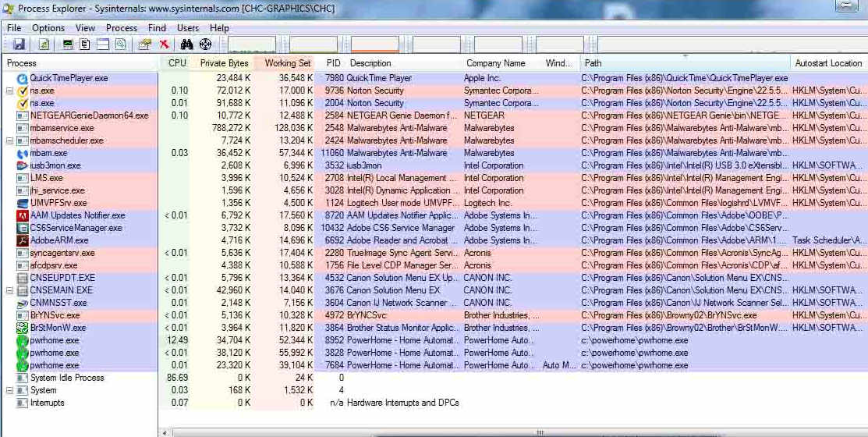
Task: Open the Properties toolbar icon
Action: [145, 44]
